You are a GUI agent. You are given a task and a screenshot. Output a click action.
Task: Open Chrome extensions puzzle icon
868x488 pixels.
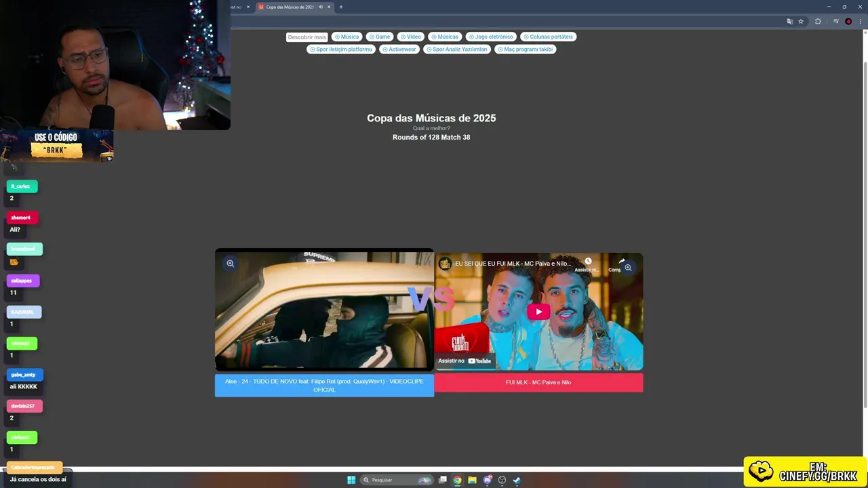pos(818,22)
